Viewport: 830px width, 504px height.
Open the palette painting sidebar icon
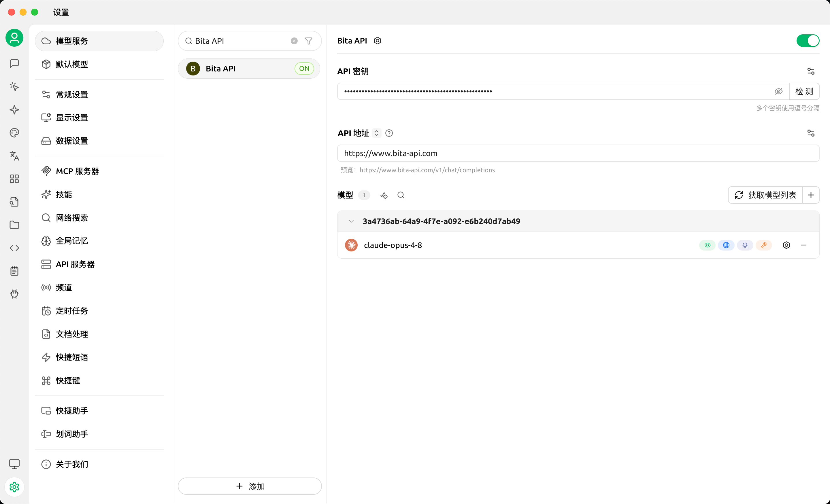point(14,133)
